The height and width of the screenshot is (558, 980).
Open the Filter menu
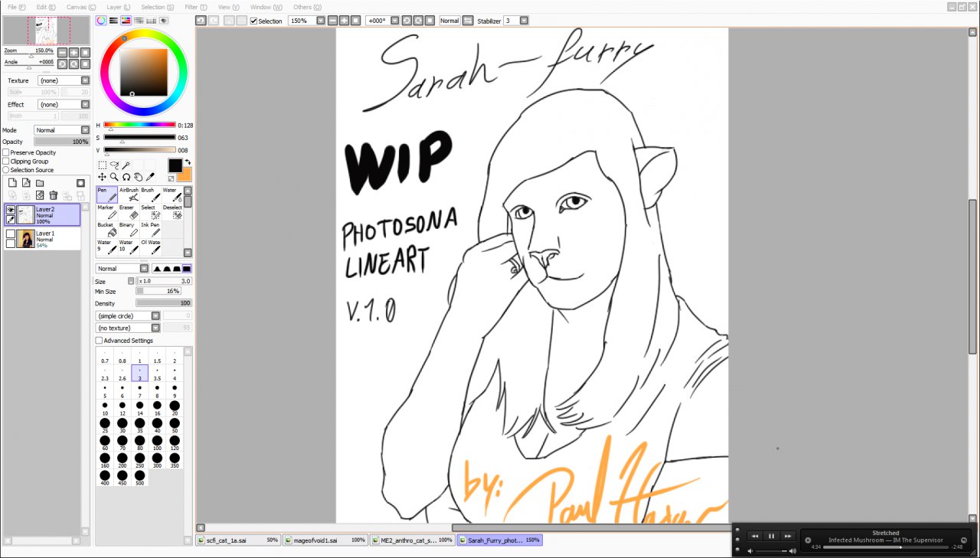[196, 7]
